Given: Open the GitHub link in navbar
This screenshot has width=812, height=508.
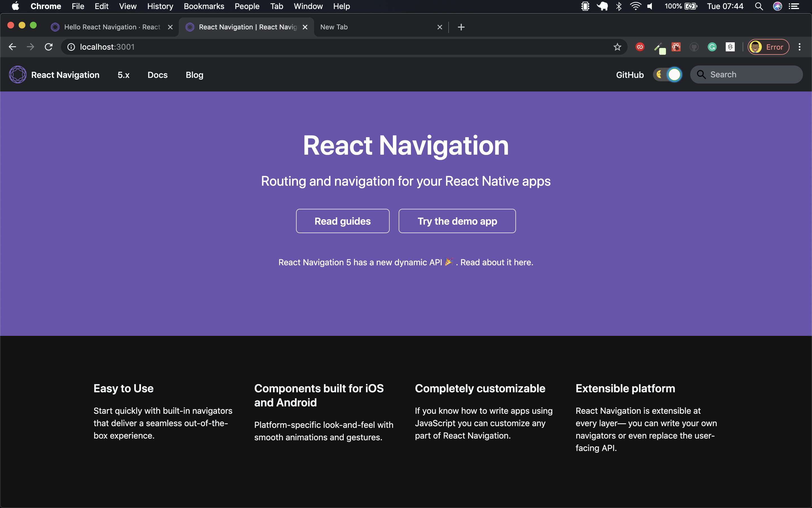Looking at the screenshot, I should point(630,75).
